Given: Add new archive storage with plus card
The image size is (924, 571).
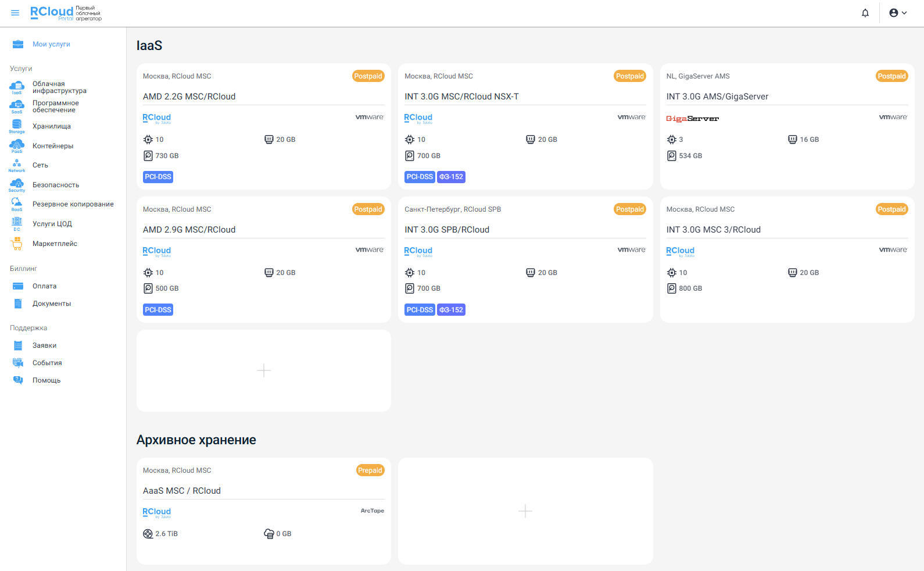Looking at the screenshot, I should coord(525,511).
